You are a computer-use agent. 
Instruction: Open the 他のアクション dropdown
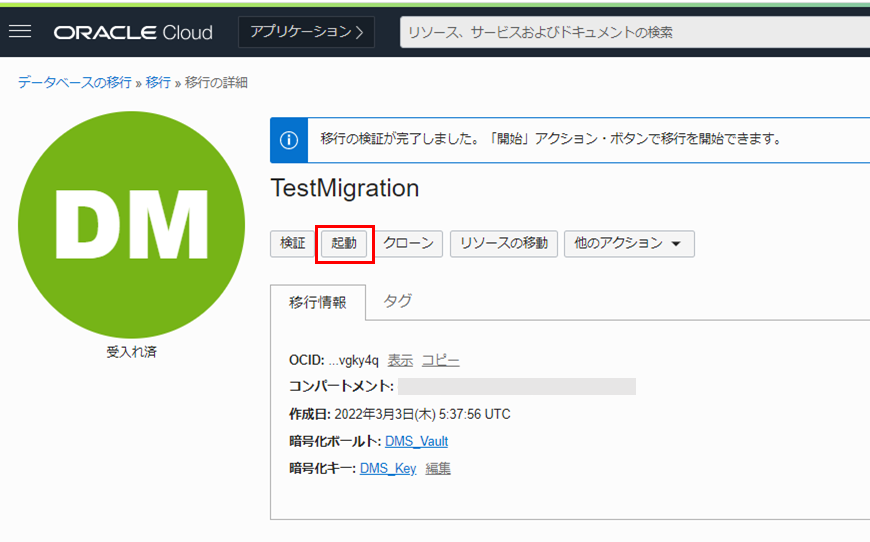628,243
